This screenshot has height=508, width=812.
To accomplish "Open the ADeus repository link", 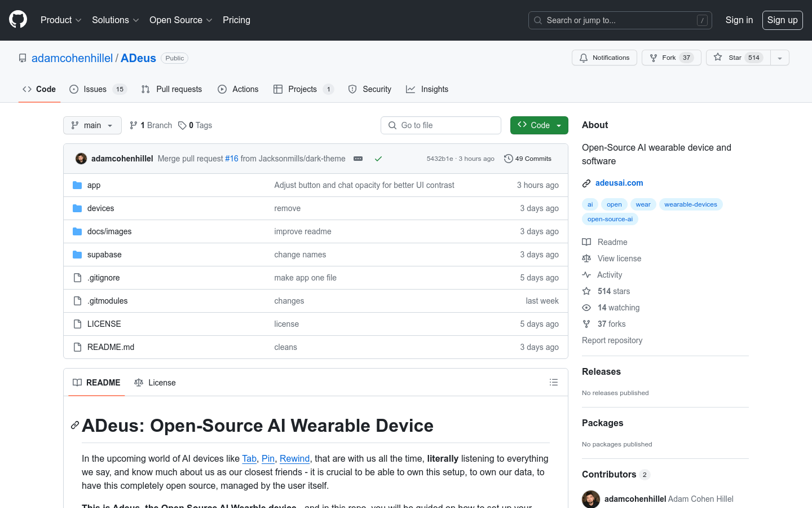I will 138,58.
